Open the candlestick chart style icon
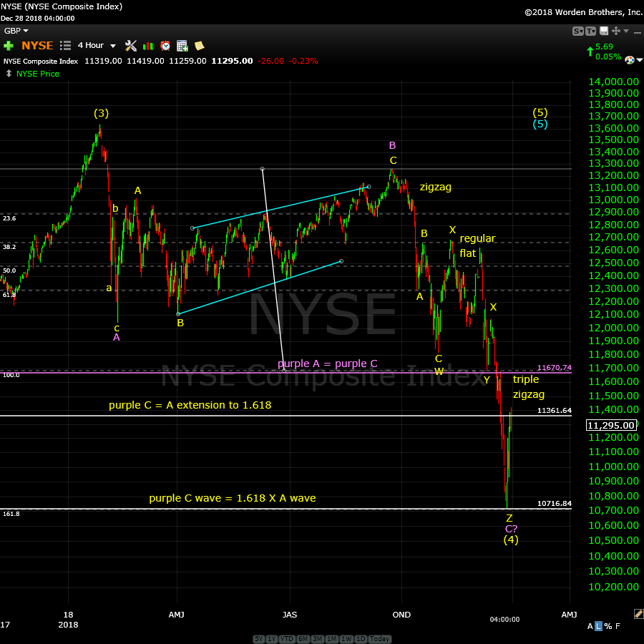Viewport: 644px width, 644px height. pos(148,46)
